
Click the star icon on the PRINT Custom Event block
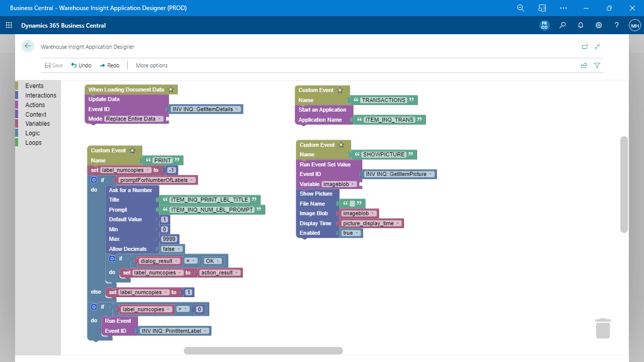(x=132, y=150)
